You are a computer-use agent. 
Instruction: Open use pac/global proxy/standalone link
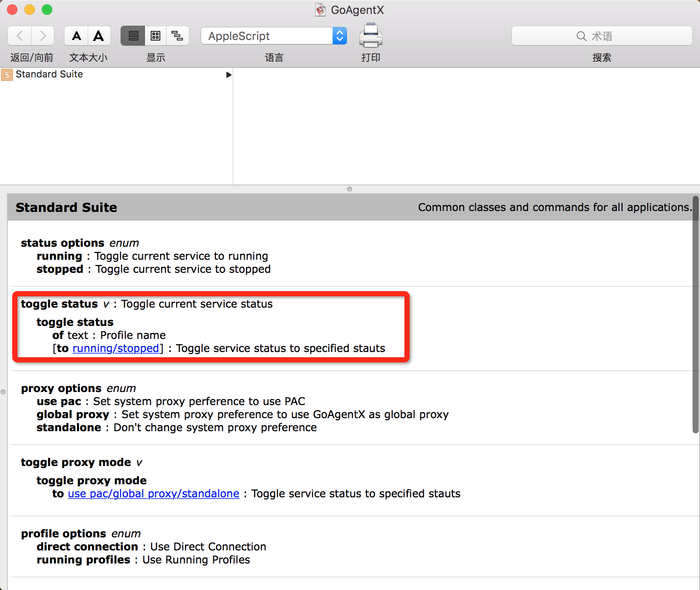[x=154, y=493]
